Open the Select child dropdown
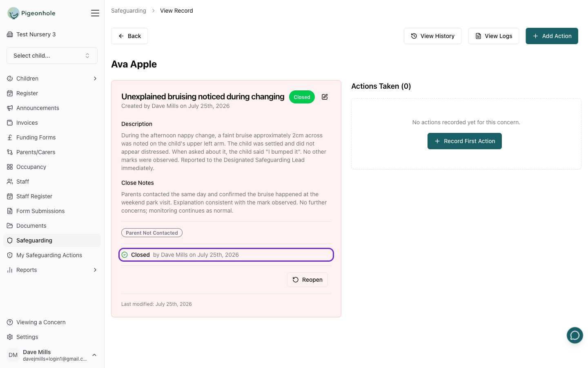Image resolution: width=588 pixels, height=368 pixels. [52, 56]
